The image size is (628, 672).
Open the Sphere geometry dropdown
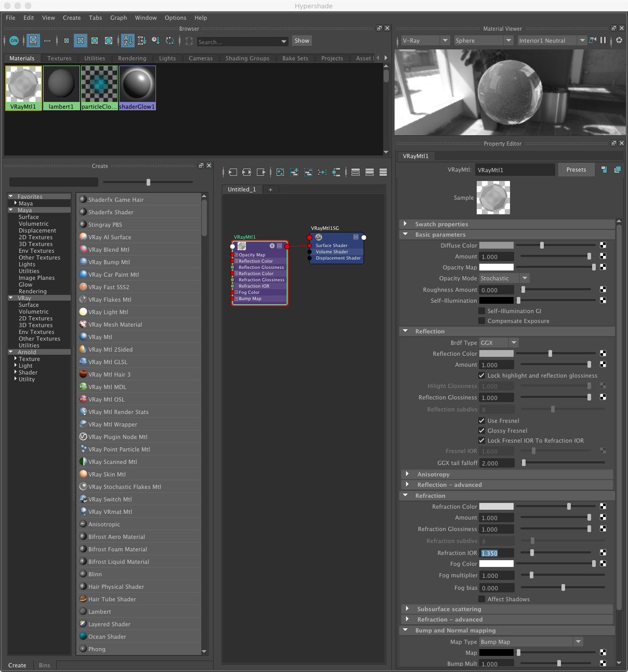click(483, 41)
